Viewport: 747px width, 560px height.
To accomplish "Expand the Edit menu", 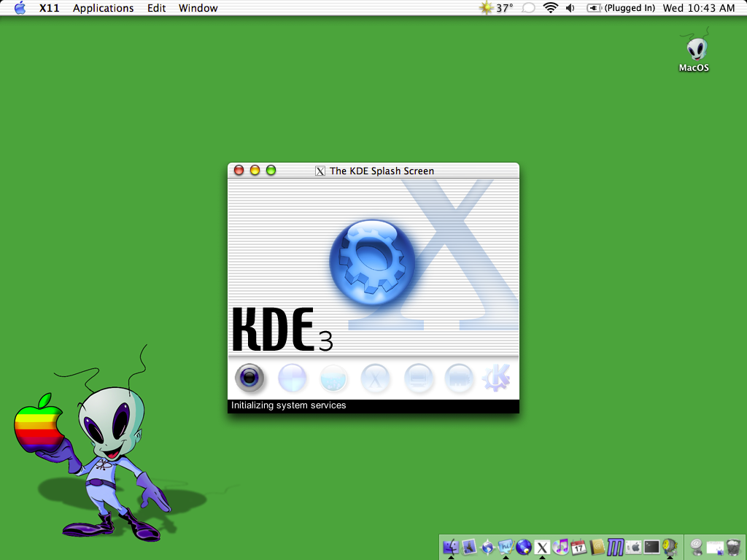I will point(156,8).
